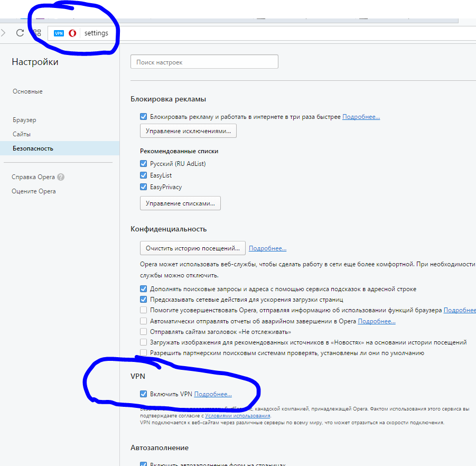Open the Сайты settings section

click(22, 134)
